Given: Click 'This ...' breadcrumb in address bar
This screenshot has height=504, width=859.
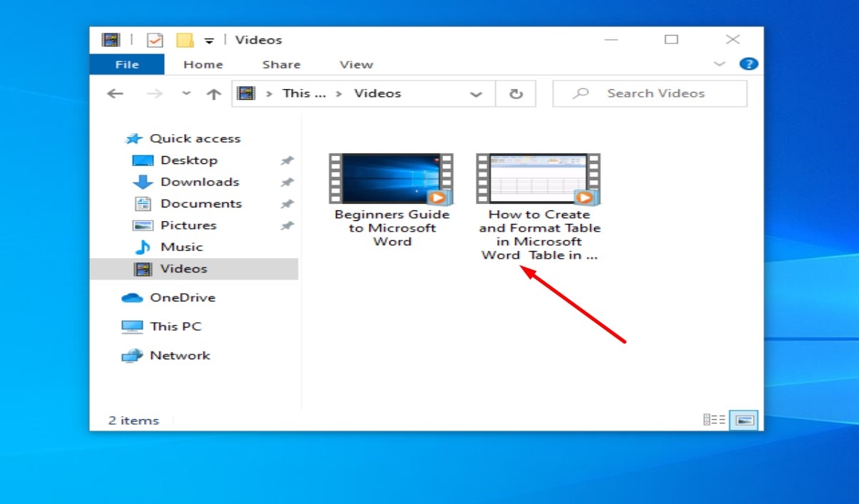Looking at the screenshot, I should point(303,93).
